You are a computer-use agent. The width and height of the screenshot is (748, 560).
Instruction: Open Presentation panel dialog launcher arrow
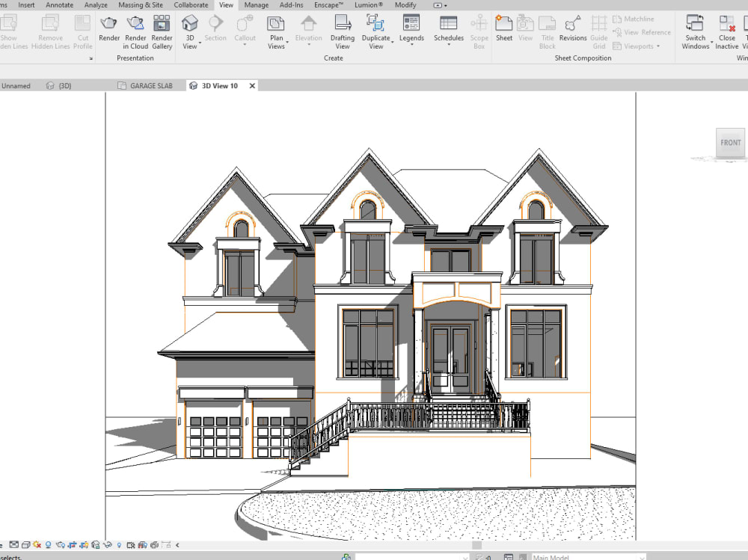[x=91, y=58]
